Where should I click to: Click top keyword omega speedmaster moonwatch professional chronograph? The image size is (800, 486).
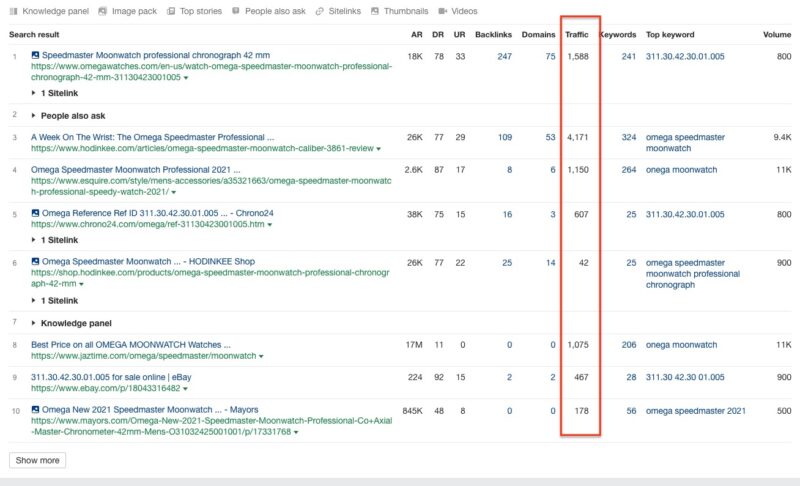(693, 274)
